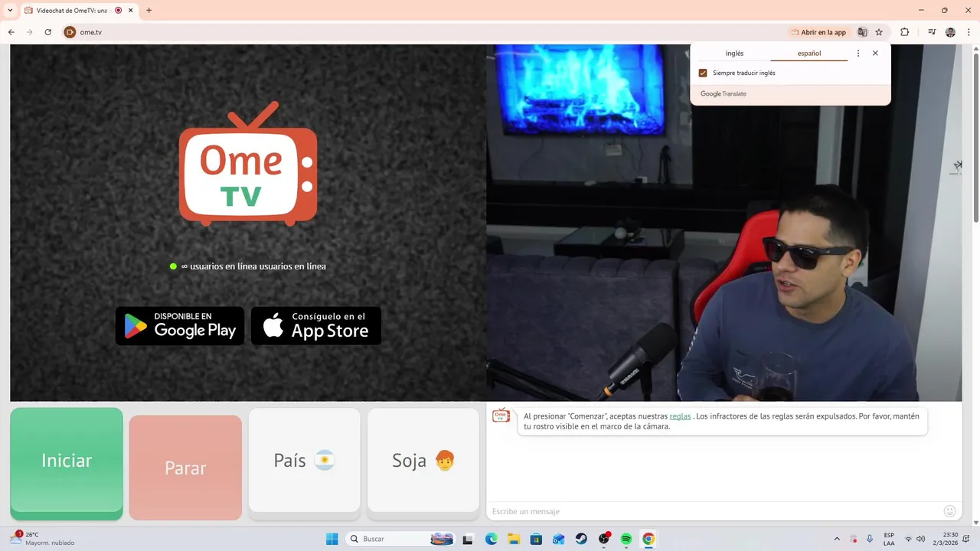Click the red Parar button
The image size is (980, 551).
[x=185, y=468]
